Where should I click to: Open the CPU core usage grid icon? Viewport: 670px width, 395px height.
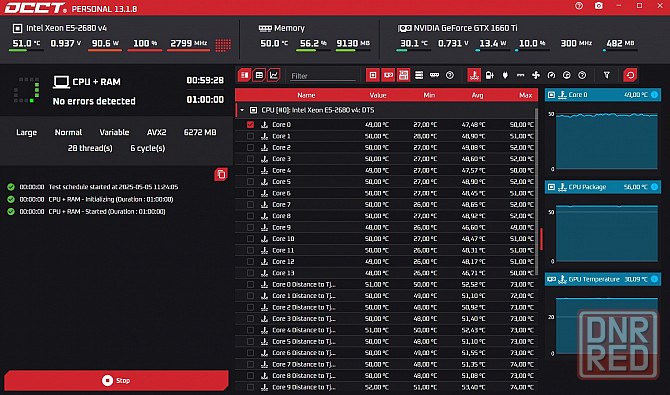point(223,44)
